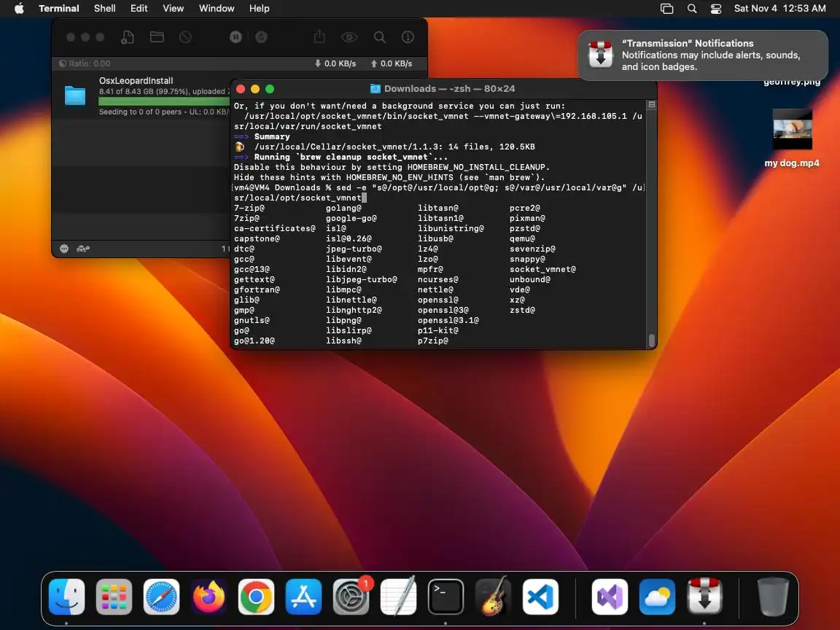Open Google Chrome from the Dock
Image resolution: width=840 pixels, height=630 pixels.
[256, 596]
